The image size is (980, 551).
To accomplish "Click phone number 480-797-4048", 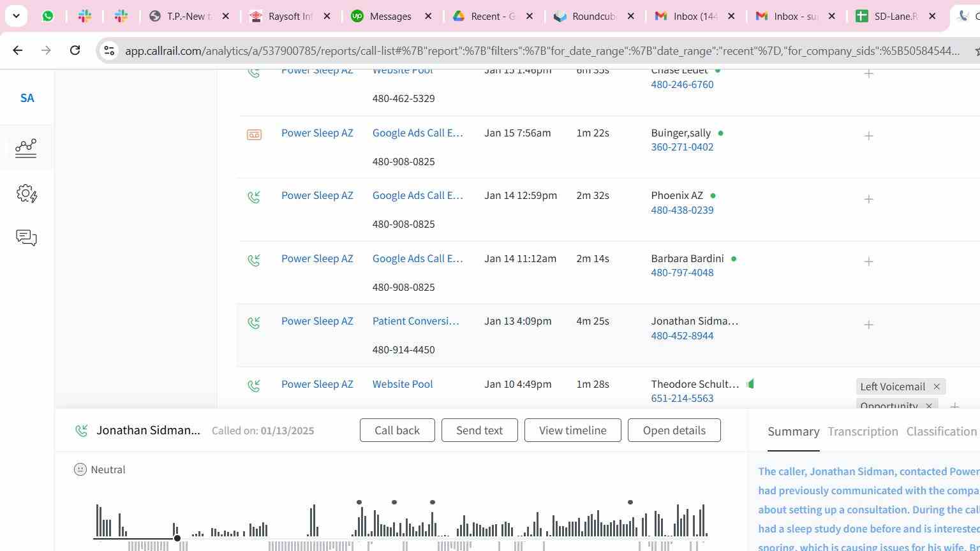I will 682,272.
